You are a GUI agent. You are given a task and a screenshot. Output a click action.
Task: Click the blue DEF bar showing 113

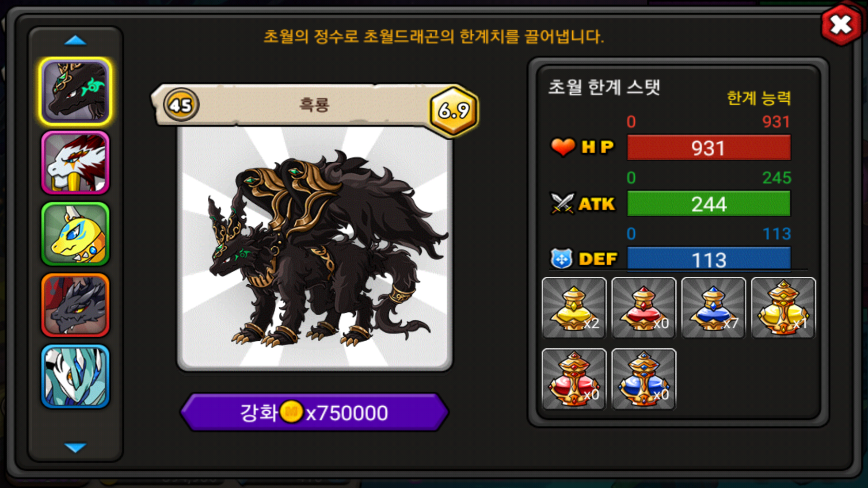point(709,259)
